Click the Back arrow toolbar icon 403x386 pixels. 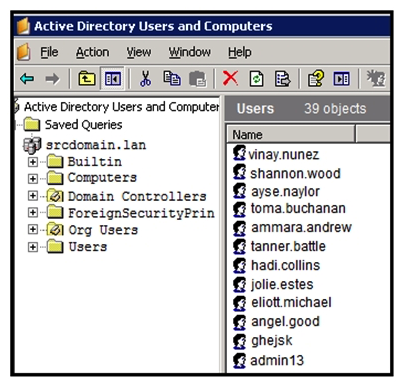click(x=27, y=79)
